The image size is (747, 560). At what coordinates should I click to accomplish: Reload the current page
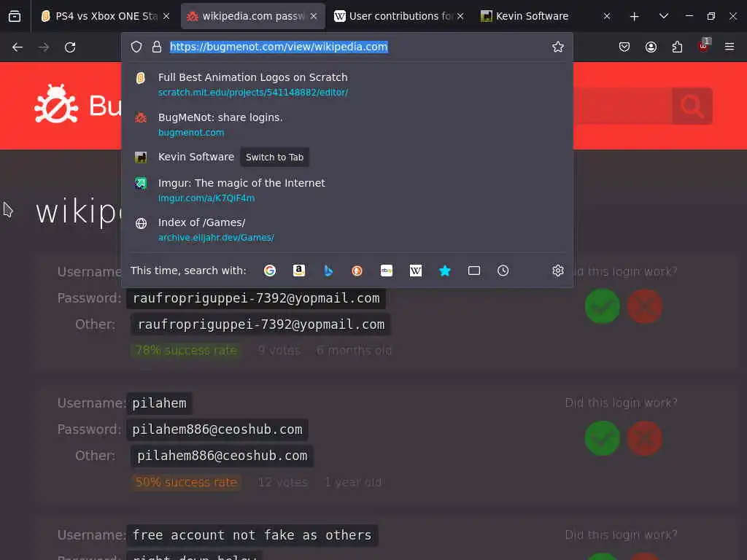[x=70, y=47]
